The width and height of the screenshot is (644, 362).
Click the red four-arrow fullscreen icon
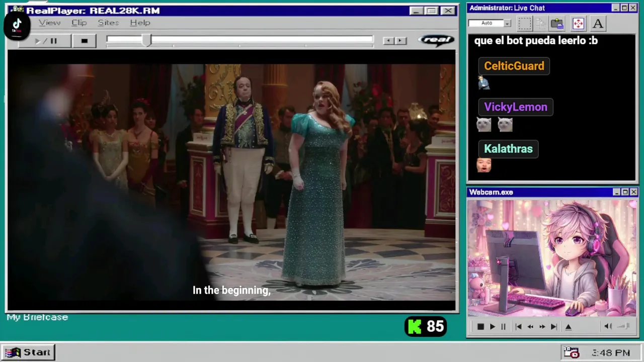click(x=578, y=23)
